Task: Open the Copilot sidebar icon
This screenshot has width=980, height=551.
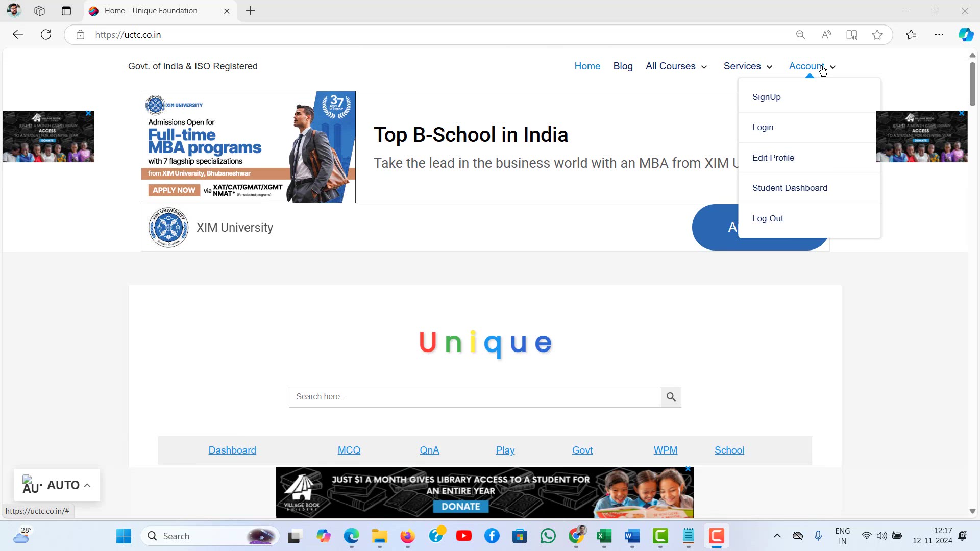Action: click(966, 35)
